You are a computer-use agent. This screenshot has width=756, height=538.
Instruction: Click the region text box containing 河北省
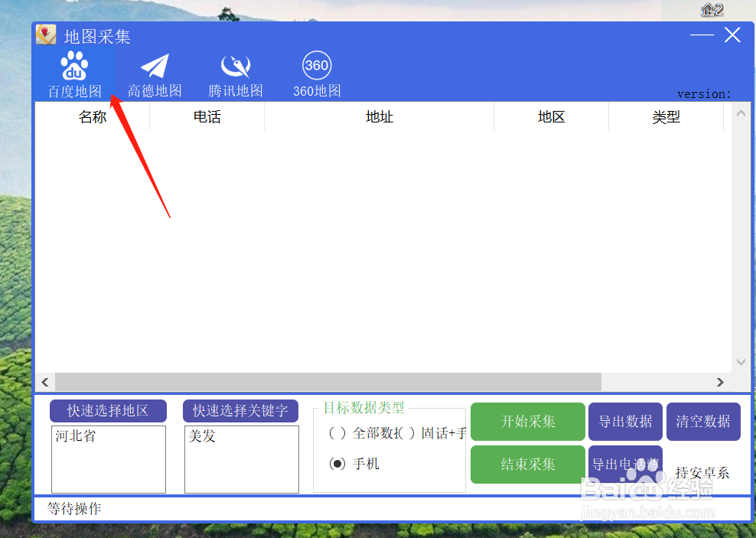pyautogui.click(x=109, y=459)
